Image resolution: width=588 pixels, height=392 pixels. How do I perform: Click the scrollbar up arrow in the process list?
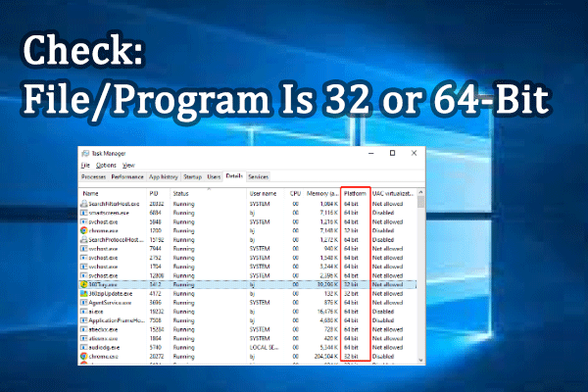pos(420,192)
